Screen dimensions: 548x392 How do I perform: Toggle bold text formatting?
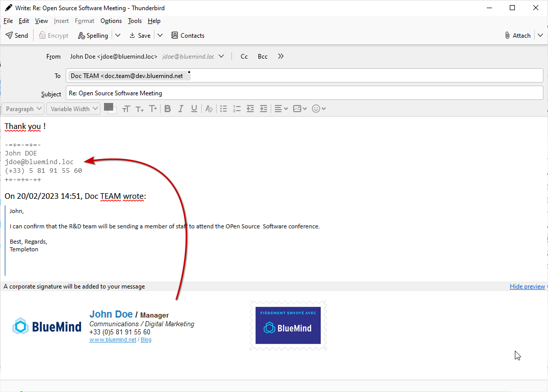[x=167, y=109]
